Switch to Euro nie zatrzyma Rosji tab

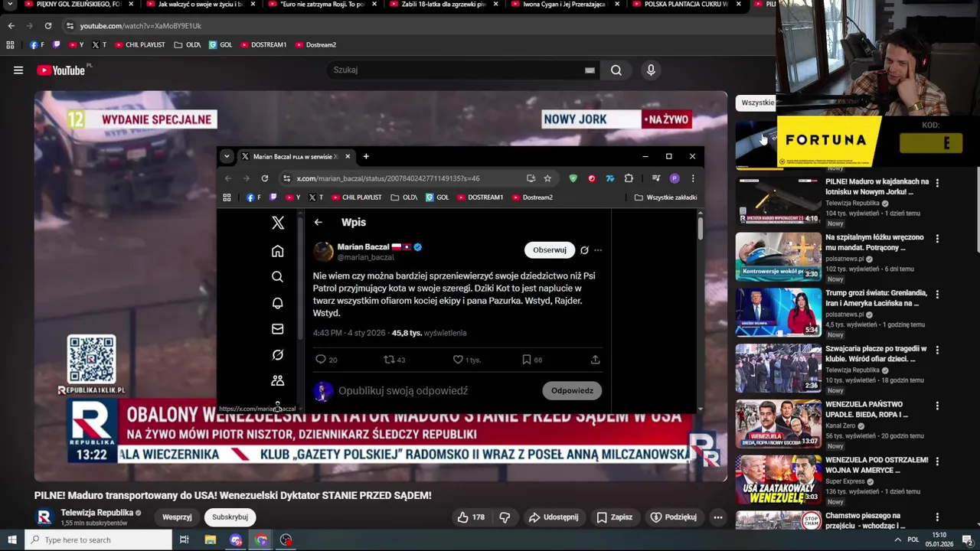pos(322,5)
